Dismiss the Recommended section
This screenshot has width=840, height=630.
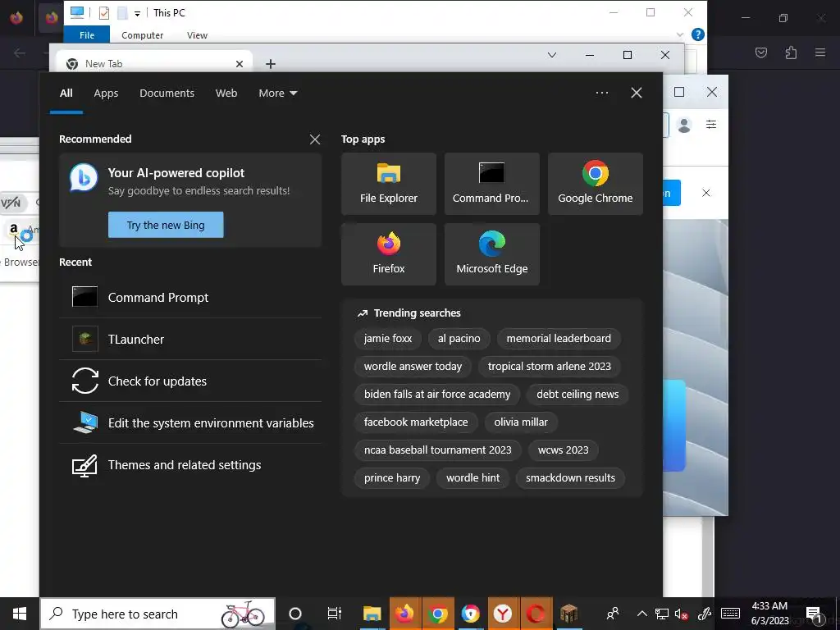[315, 139]
